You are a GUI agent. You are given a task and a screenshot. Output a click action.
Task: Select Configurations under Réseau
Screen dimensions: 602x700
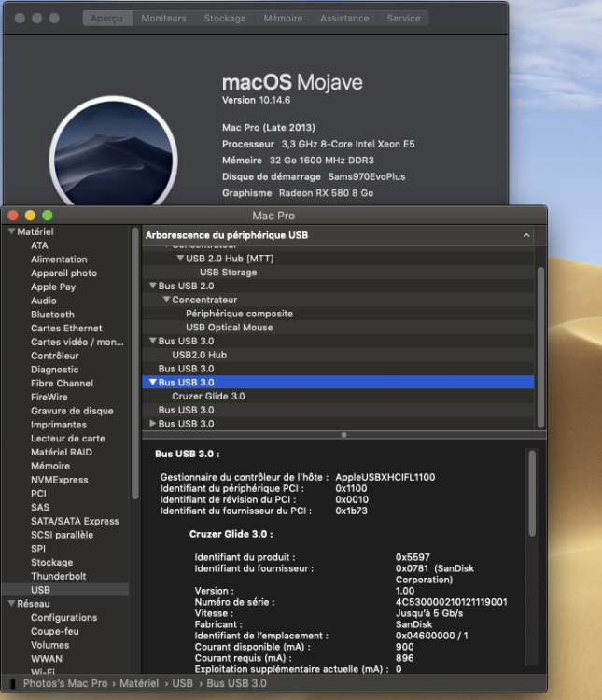tap(63, 618)
